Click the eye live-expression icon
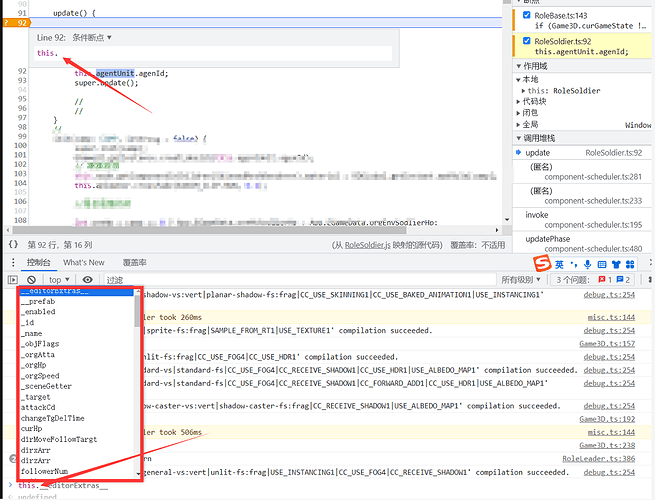655x500 pixels. coord(87,279)
